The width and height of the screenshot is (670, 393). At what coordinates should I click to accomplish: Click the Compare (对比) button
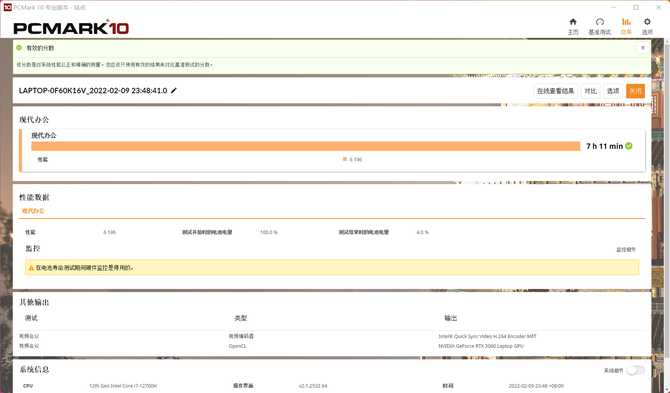pyautogui.click(x=591, y=91)
